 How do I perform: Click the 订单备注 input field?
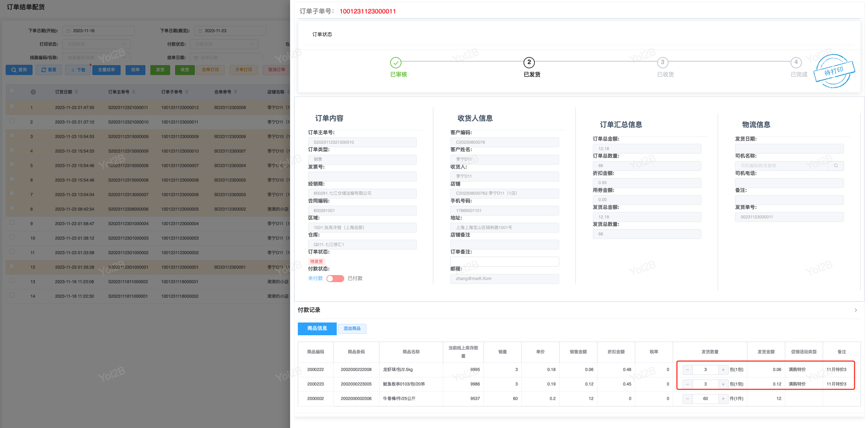(504, 262)
